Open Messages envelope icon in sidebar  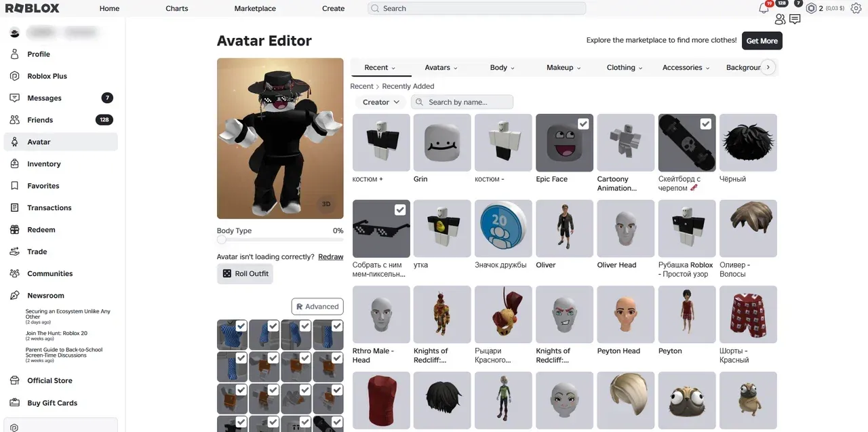(x=15, y=98)
